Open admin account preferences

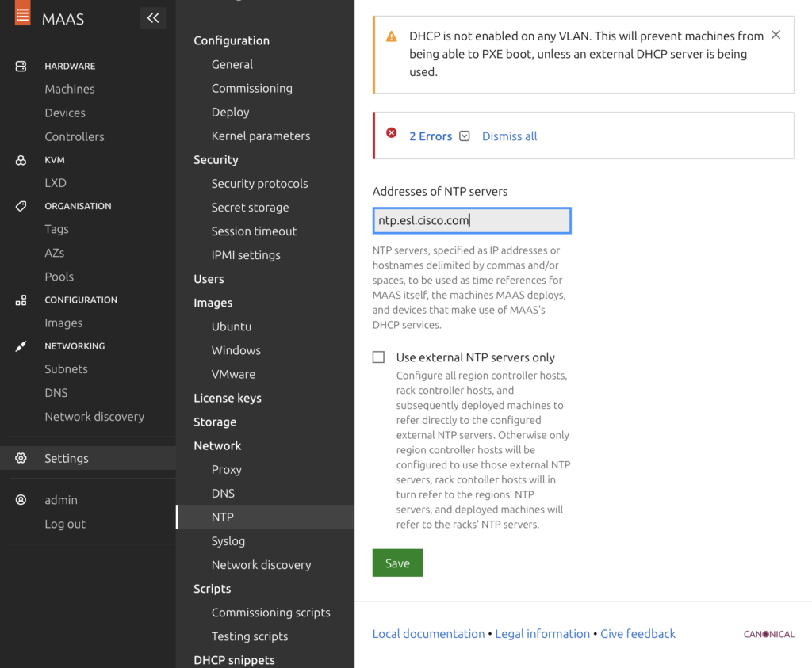[x=61, y=500]
